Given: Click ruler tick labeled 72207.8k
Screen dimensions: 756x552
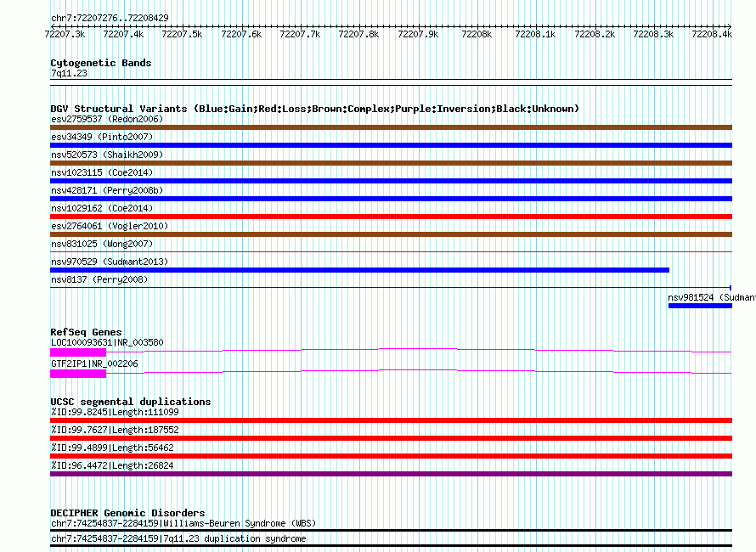Looking at the screenshot, I should (359, 34).
